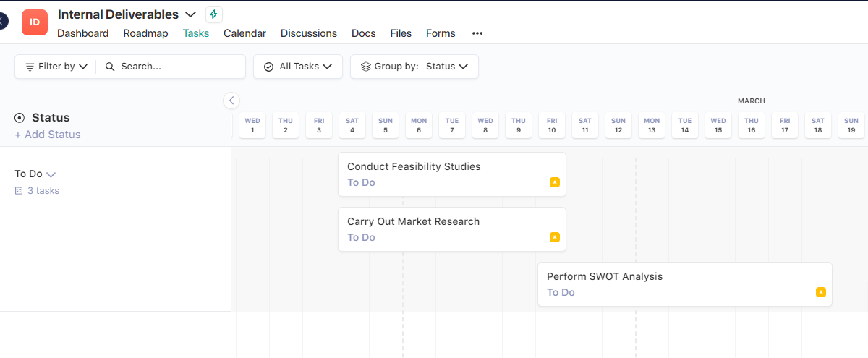Open the Filter by dropdown
Image resolution: width=868 pixels, height=358 pixels.
[x=56, y=67]
